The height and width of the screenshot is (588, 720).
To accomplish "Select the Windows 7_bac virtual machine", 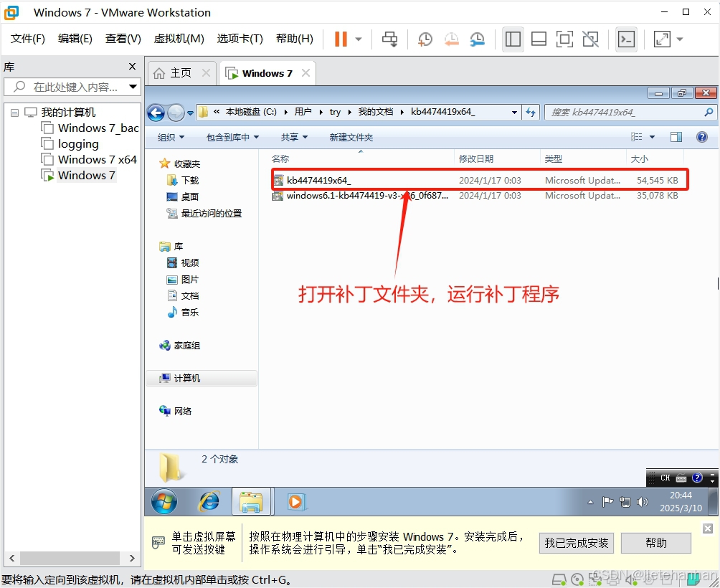I will click(90, 128).
